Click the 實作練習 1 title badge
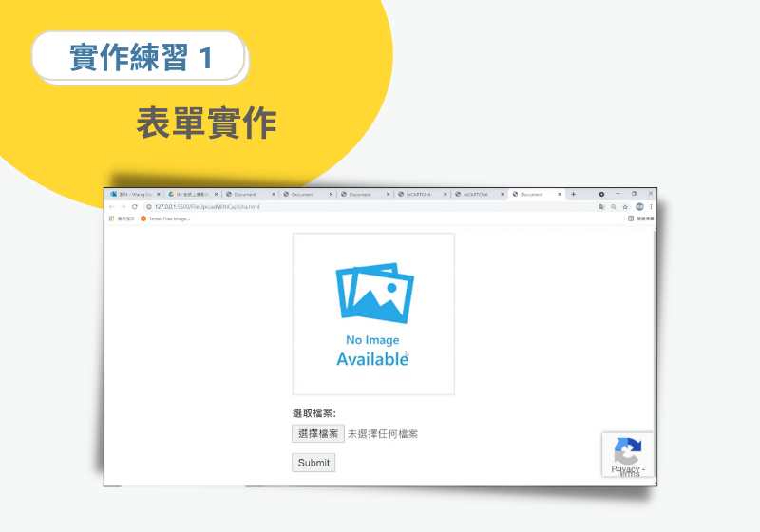Screen dimensions: 760x532 [x=140, y=58]
